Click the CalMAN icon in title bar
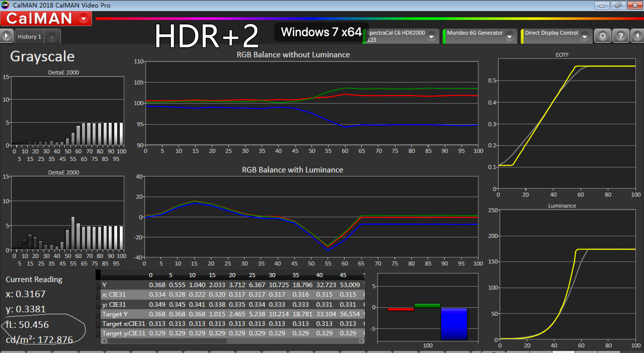Image resolution: width=644 pixels, height=353 pixels. click(5, 5)
